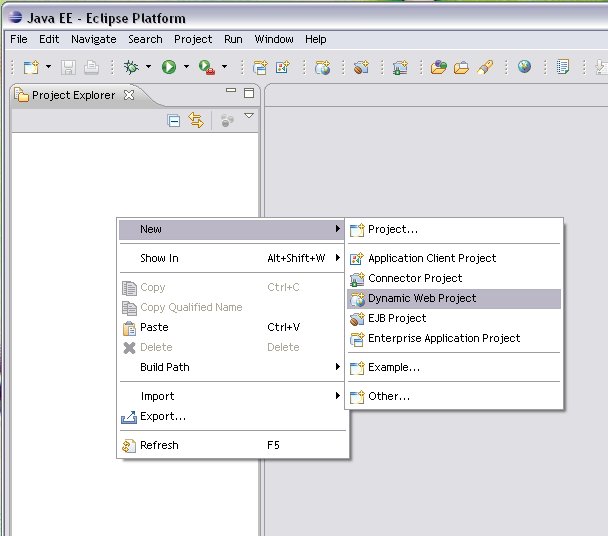Image resolution: width=608 pixels, height=536 pixels.
Task: Open the Edit menu
Action: (49, 39)
